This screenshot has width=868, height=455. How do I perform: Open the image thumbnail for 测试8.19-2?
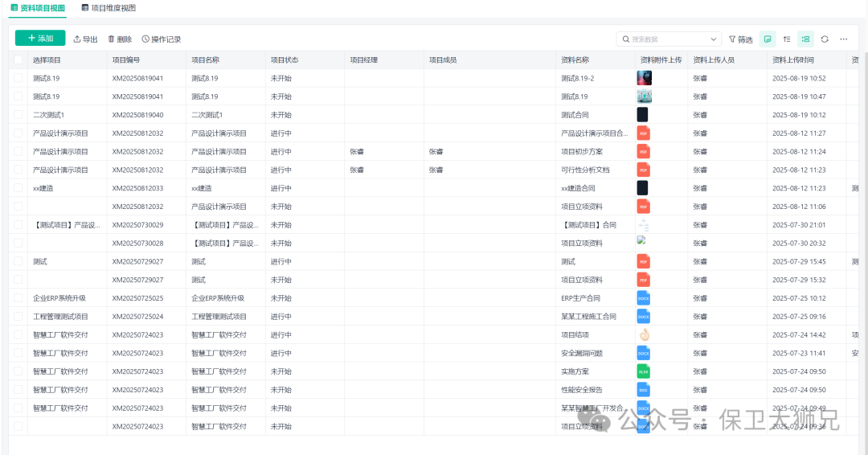point(644,78)
